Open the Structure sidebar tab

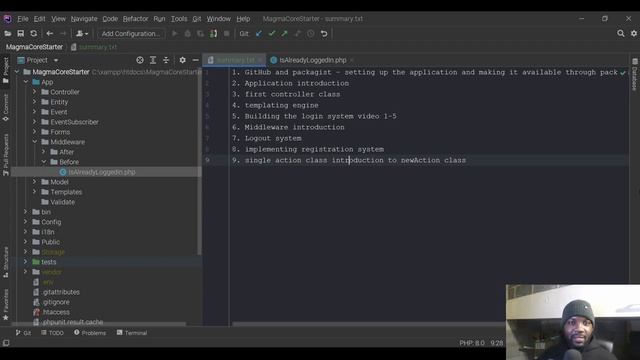click(6, 262)
